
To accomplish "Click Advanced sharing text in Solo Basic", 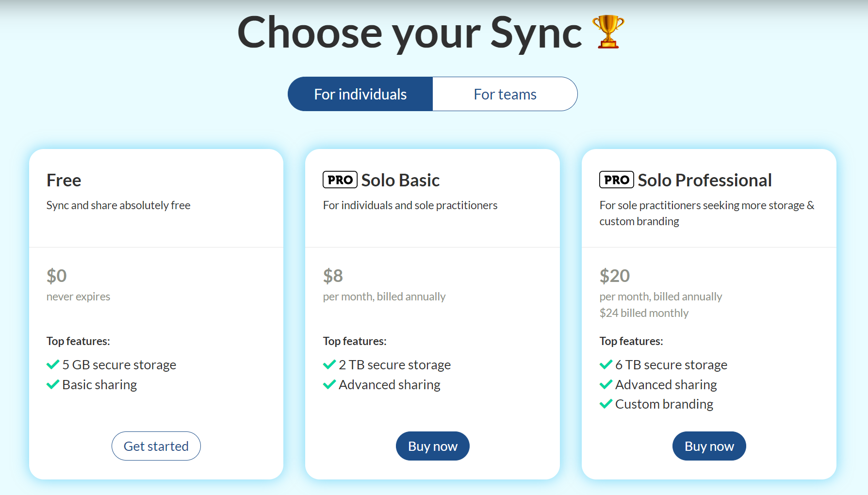I will coord(390,384).
